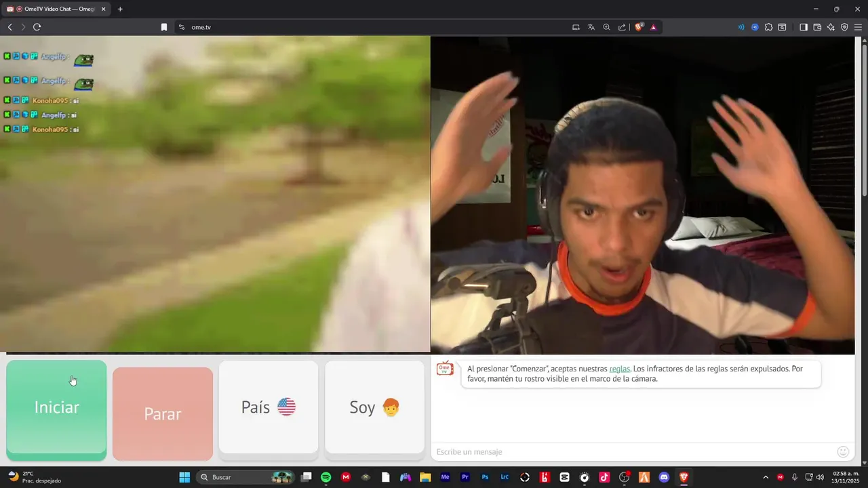
Task: Open File Explorer from the taskbar
Action: tap(425, 477)
